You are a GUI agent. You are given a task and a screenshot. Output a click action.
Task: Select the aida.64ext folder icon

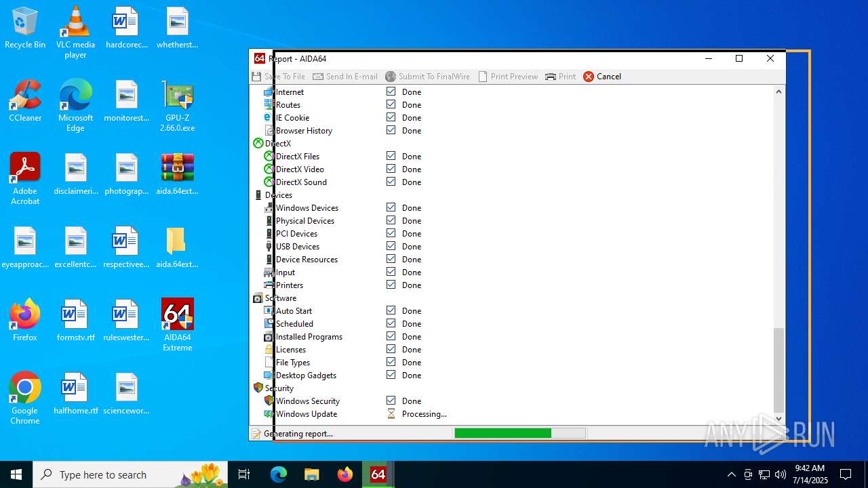176,247
